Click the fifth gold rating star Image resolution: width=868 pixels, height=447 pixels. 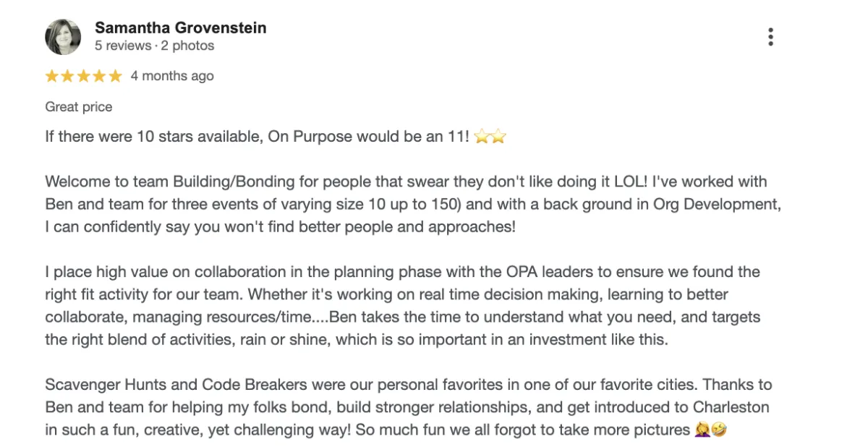point(116,76)
